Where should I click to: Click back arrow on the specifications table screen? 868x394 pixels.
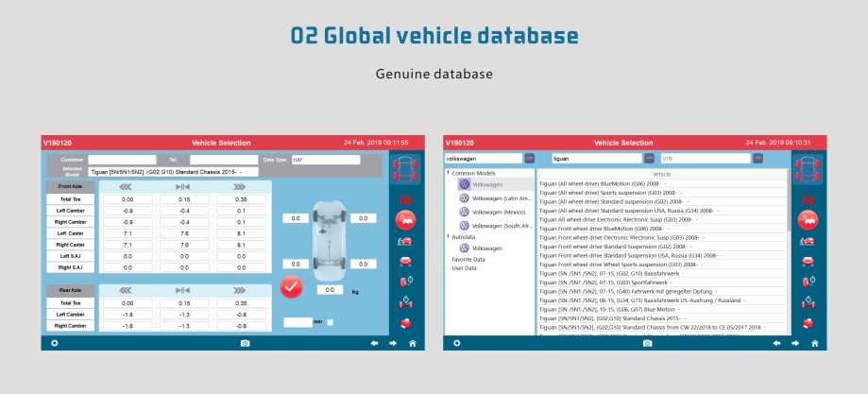pyautogui.click(x=373, y=343)
